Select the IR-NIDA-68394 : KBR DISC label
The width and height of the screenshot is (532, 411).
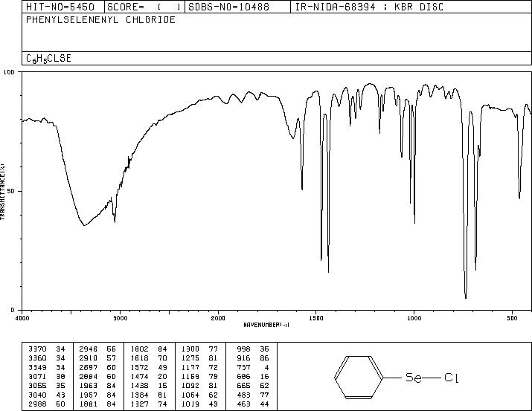[x=369, y=7]
